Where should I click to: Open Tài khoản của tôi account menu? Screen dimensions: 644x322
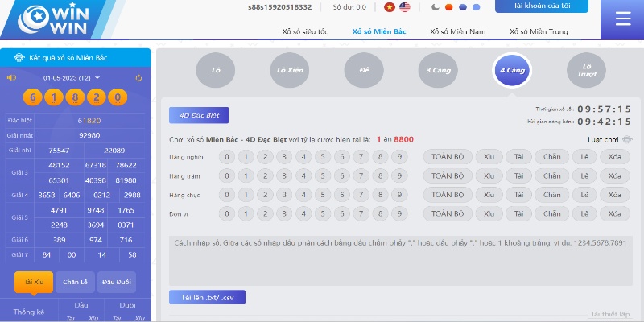541,6
